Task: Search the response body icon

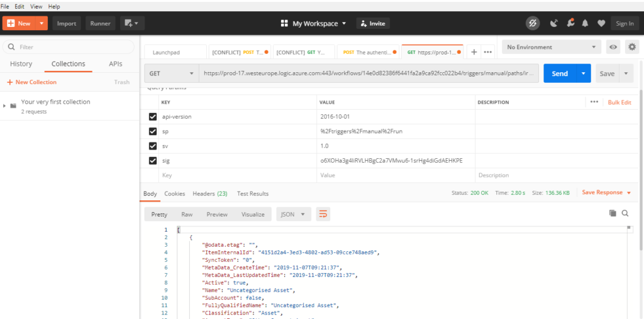Action: [625, 214]
